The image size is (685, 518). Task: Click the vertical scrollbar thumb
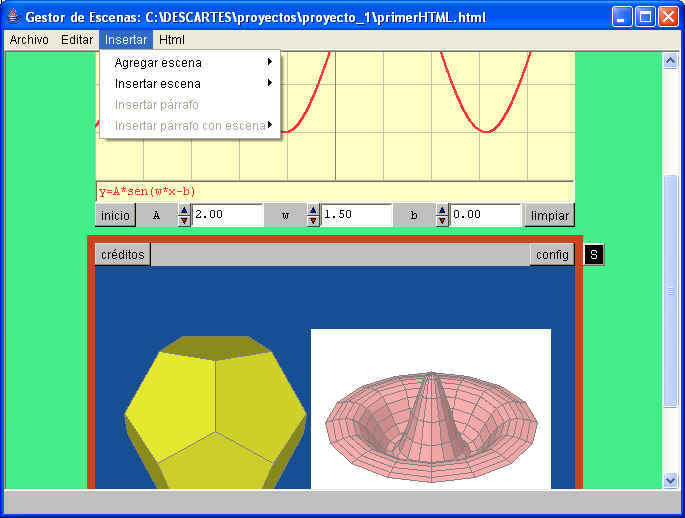click(x=671, y=291)
